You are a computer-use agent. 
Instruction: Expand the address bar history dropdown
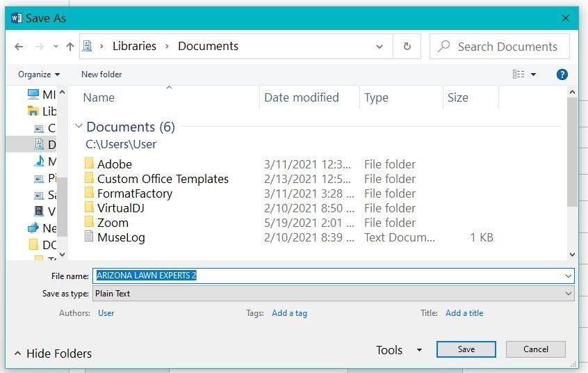click(379, 47)
